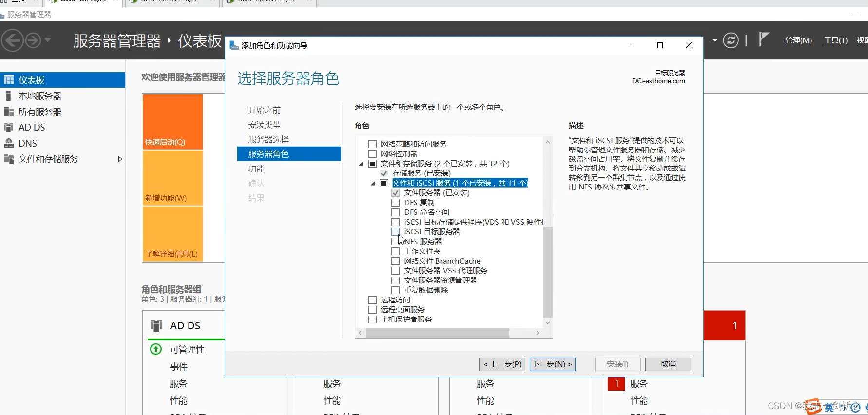The image size is (868, 415).
Task: Toggle 文件和 iSCSI 服务 checkbox
Action: [x=384, y=183]
